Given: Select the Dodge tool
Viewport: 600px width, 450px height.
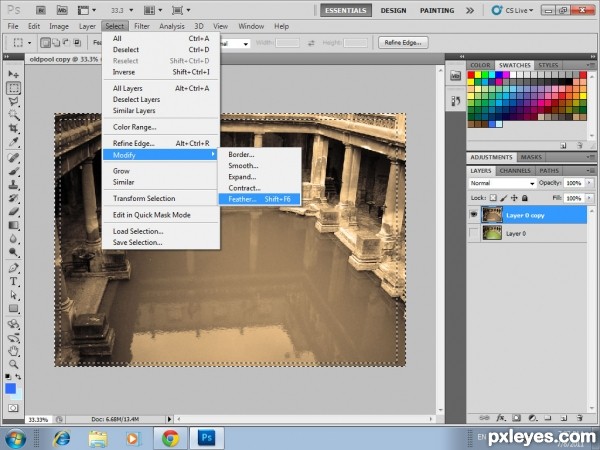Looking at the screenshot, I should pos(14,252).
